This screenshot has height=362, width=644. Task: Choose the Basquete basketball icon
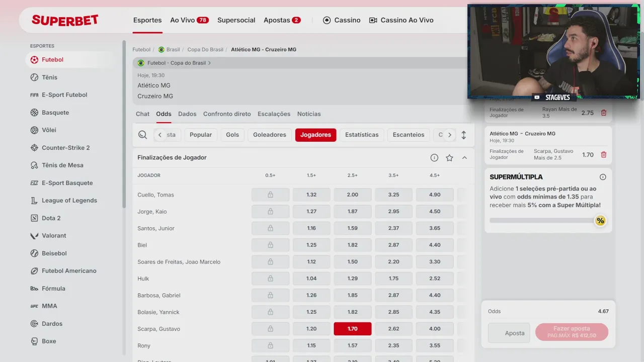[x=34, y=113]
